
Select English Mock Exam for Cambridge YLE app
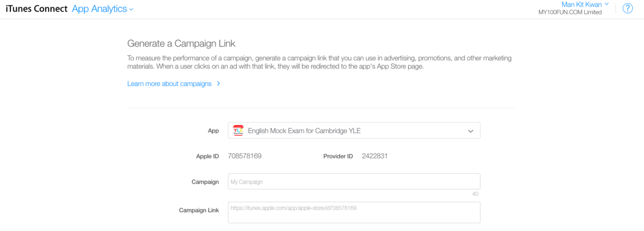[x=304, y=131]
